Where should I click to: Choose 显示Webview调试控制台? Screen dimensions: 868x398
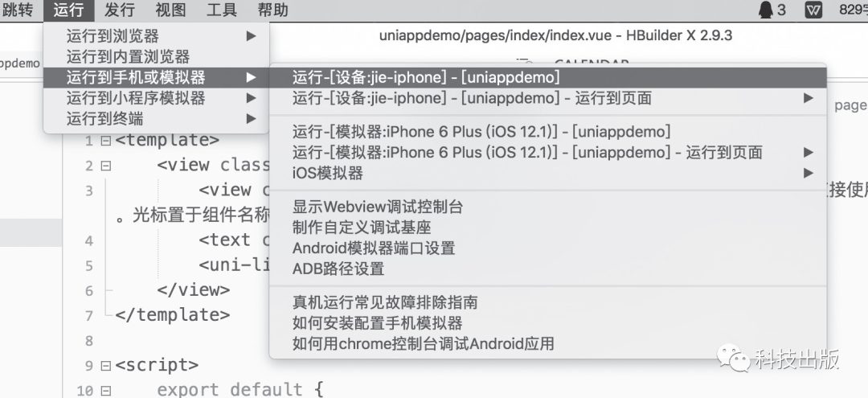pos(548,207)
